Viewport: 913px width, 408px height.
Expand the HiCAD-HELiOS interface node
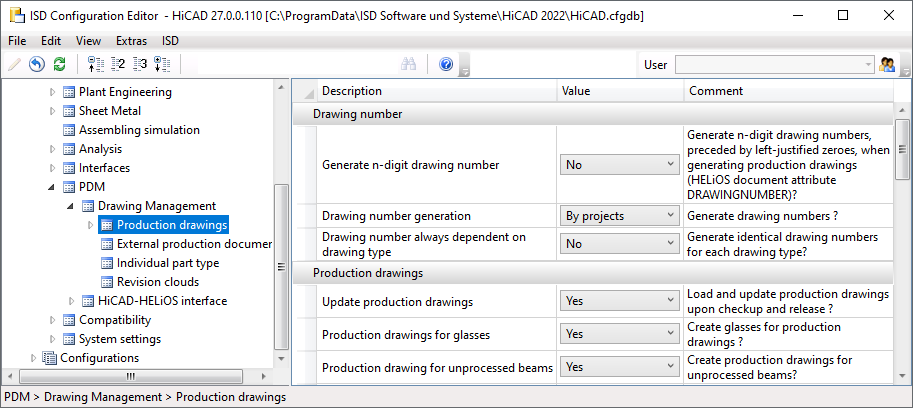click(72, 301)
